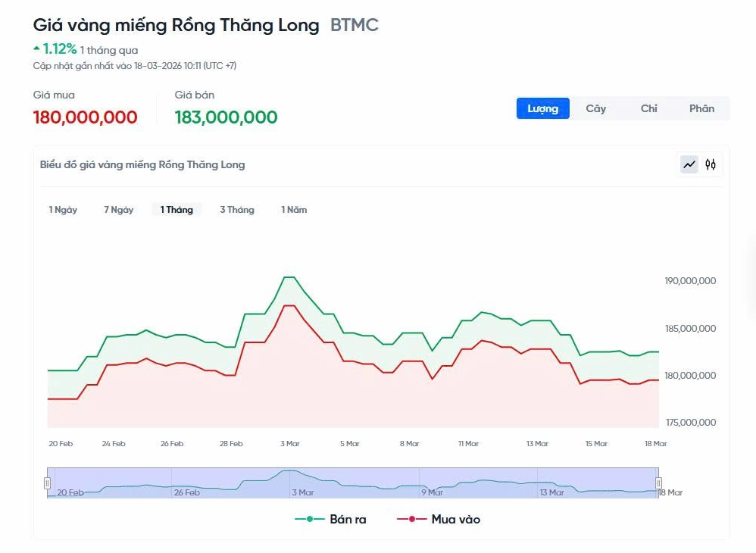This screenshot has width=756, height=553.
Task: Toggle the Mua vào series visibility
Action: pyautogui.click(x=455, y=519)
